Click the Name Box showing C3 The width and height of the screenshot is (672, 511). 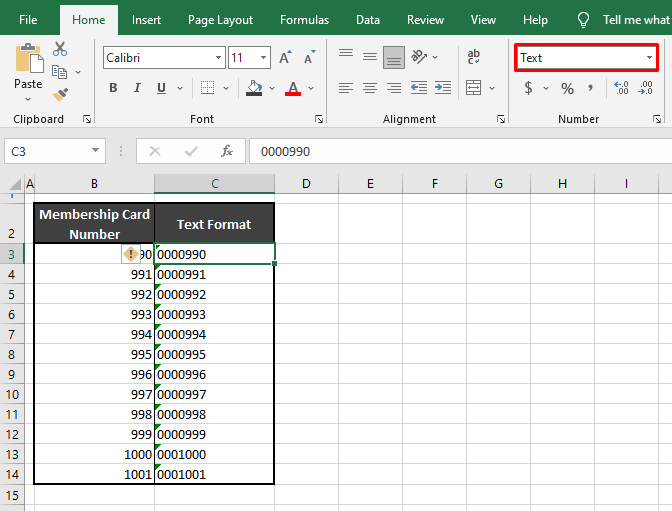pyautogui.click(x=46, y=152)
